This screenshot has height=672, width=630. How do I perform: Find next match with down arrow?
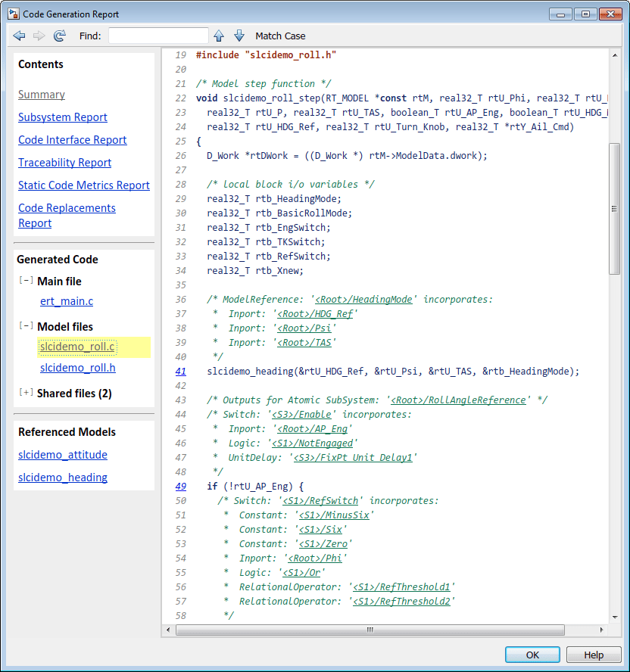[239, 36]
